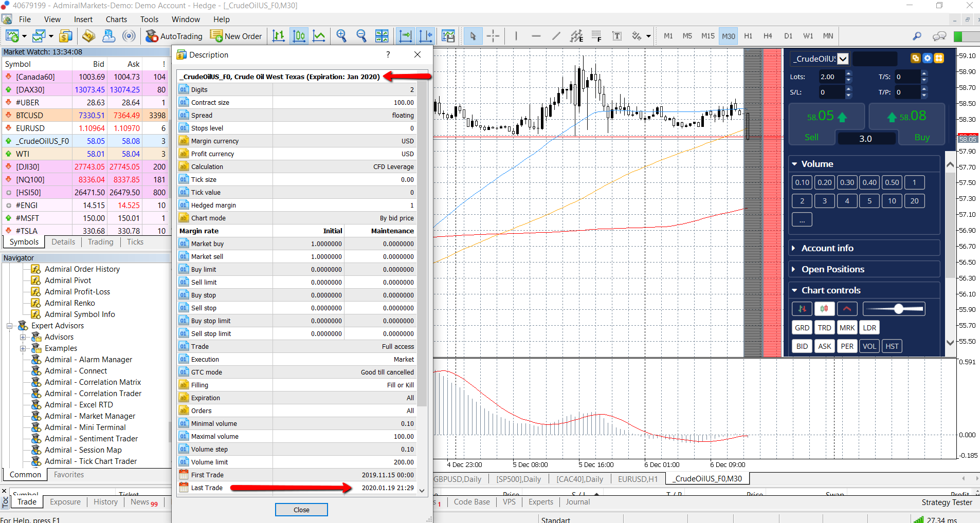Open the Tools menu
Image resolution: width=980 pixels, height=523 pixels.
click(149, 20)
